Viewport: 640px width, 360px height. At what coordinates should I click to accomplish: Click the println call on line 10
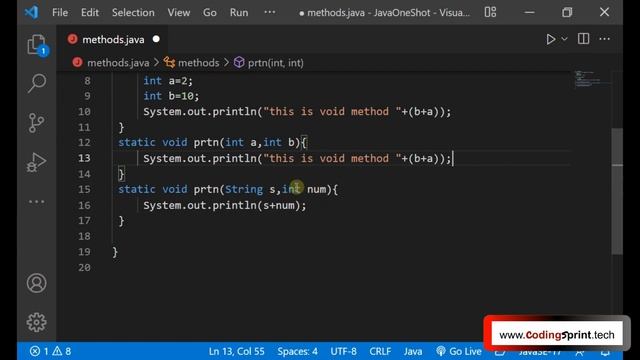pyautogui.click(x=297, y=112)
